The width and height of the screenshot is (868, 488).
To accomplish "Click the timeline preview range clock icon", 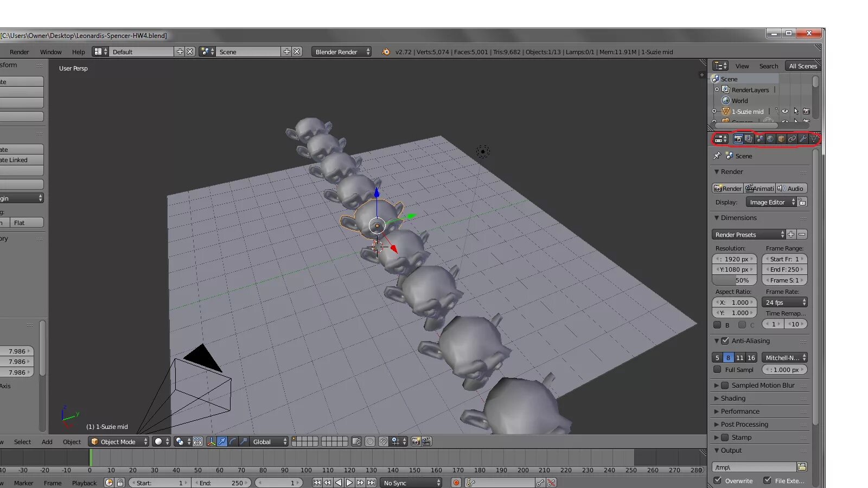I will click(109, 483).
